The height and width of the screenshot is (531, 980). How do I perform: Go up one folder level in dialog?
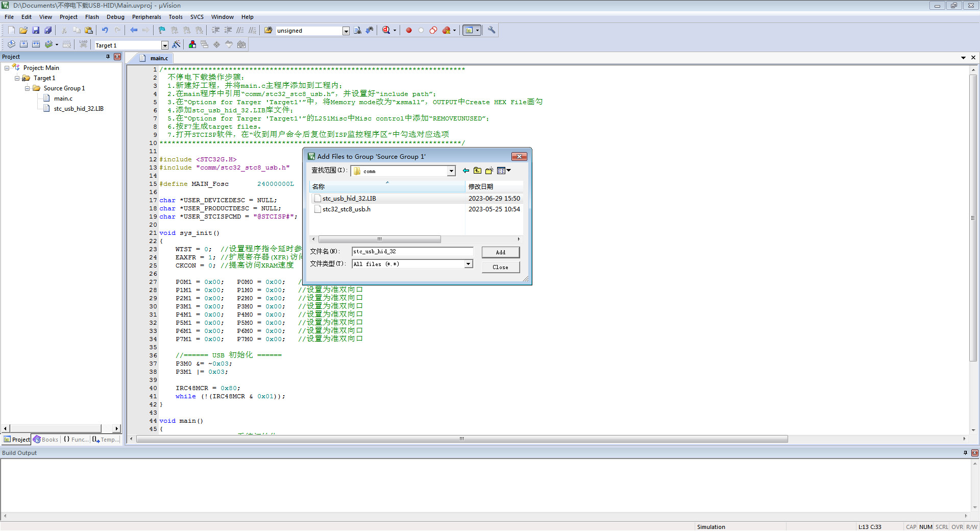[477, 171]
